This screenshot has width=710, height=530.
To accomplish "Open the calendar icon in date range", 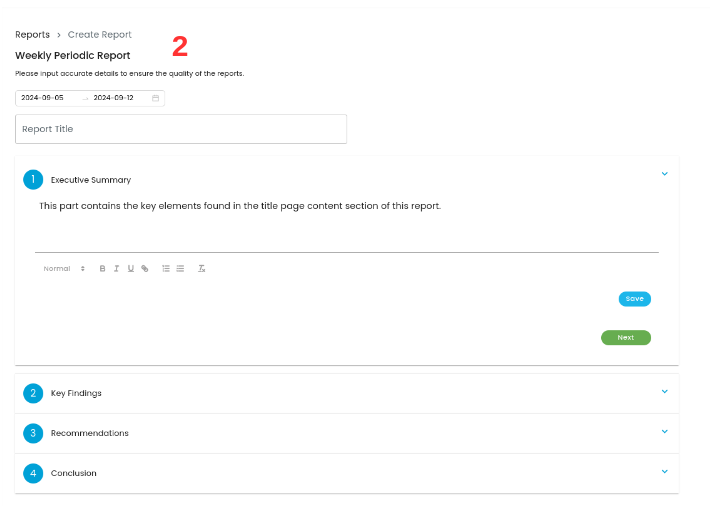I will pos(155,98).
